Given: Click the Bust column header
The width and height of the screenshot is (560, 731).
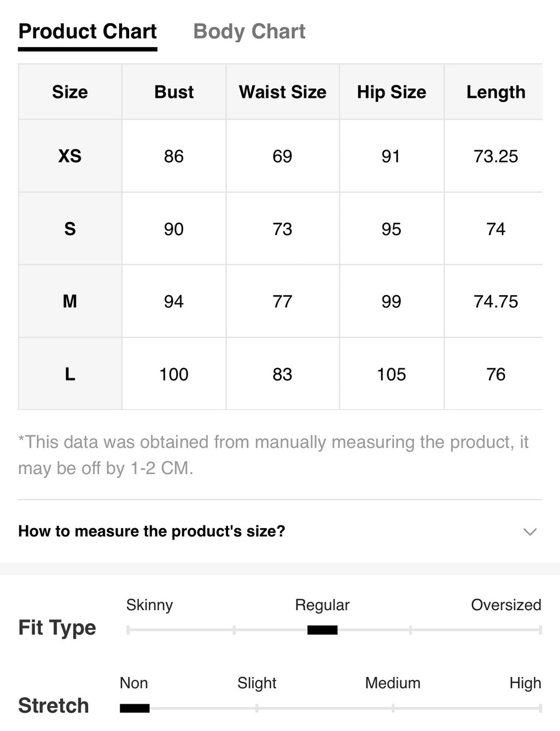Looking at the screenshot, I should [x=174, y=92].
